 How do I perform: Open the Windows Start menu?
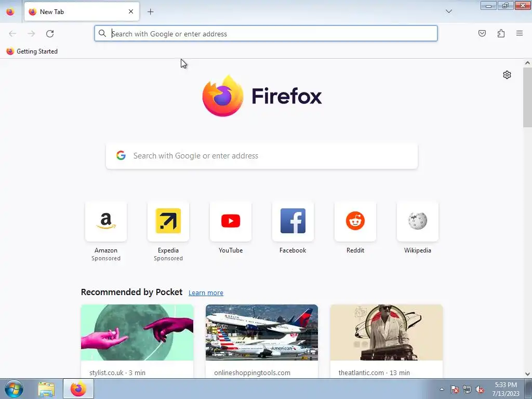pyautogui.click(x=14, y=389)
